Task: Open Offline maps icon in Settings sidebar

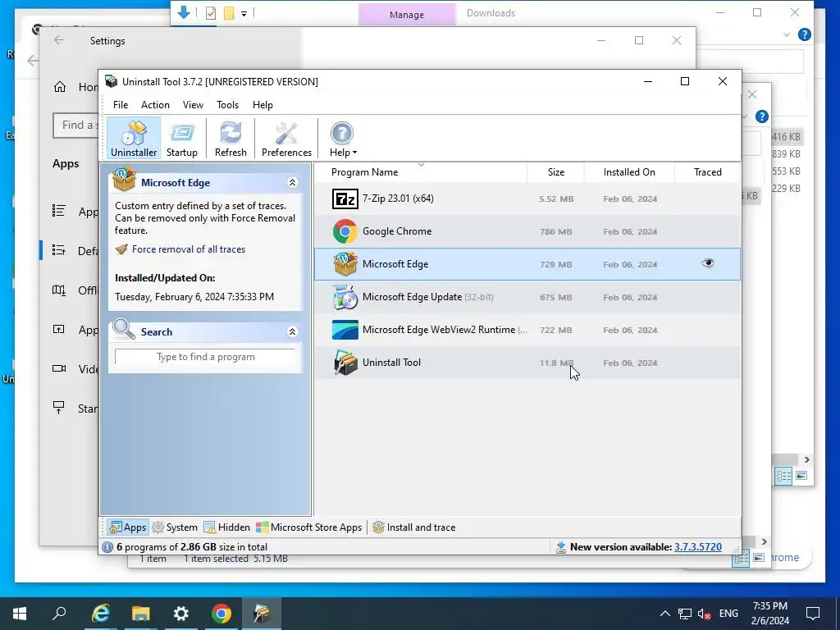Action: [x=59, y=290]
